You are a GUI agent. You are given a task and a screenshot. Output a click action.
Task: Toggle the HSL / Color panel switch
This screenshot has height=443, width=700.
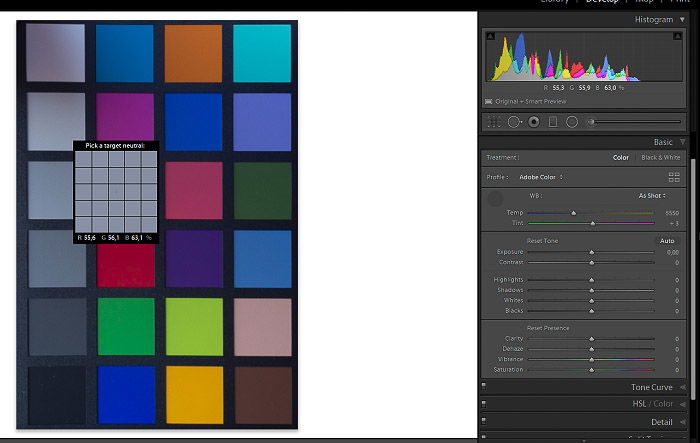(x=484, y=403)
